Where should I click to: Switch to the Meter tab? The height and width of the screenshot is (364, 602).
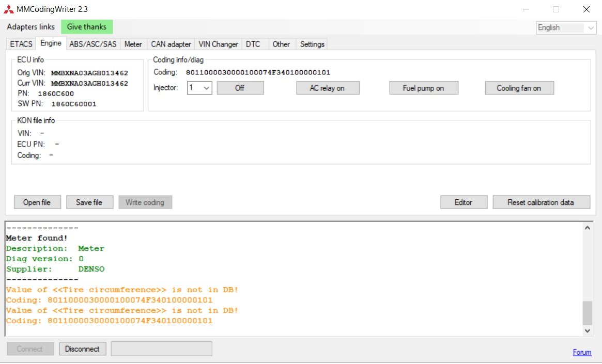pos(133,44)
